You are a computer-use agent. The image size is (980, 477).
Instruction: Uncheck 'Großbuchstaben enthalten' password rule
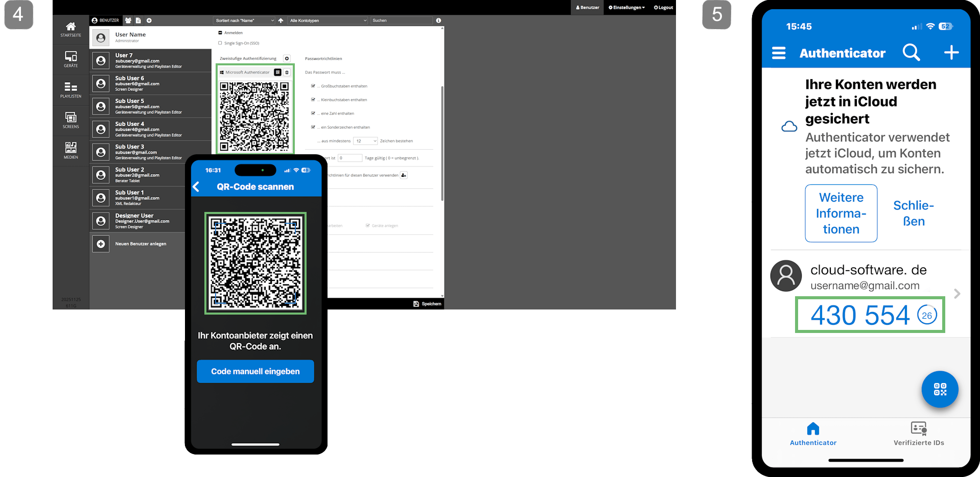coord(313,86)
